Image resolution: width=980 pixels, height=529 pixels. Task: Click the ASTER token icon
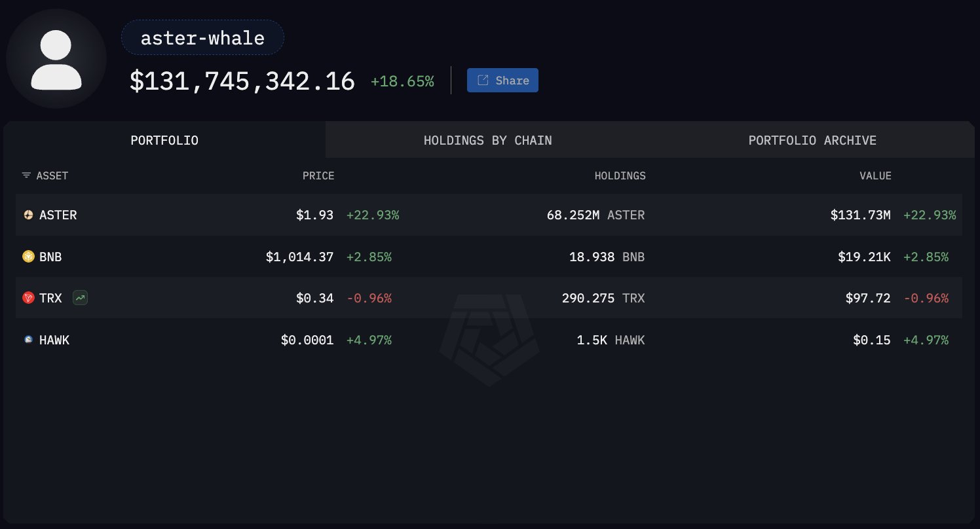[x=28, y=215]
